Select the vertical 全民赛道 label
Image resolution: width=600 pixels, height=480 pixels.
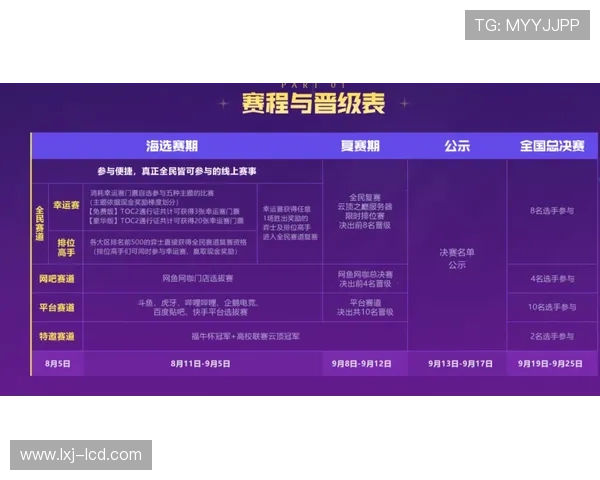[40, 224]
